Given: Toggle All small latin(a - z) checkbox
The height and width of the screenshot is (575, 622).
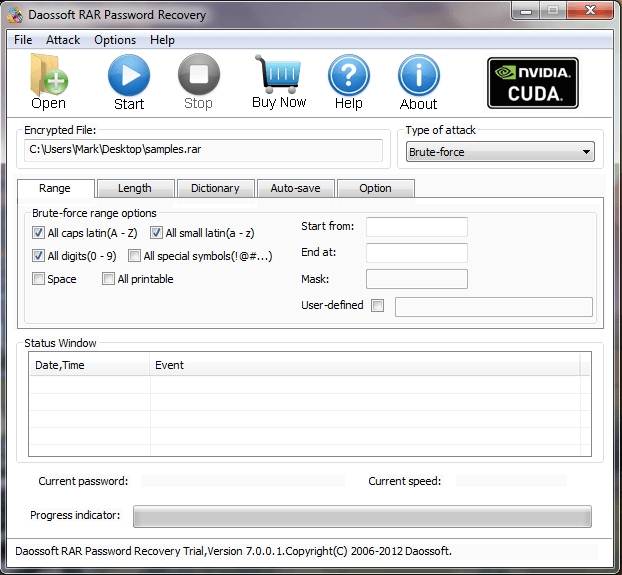Looking at the screenshot, I should tap(156, 233).
